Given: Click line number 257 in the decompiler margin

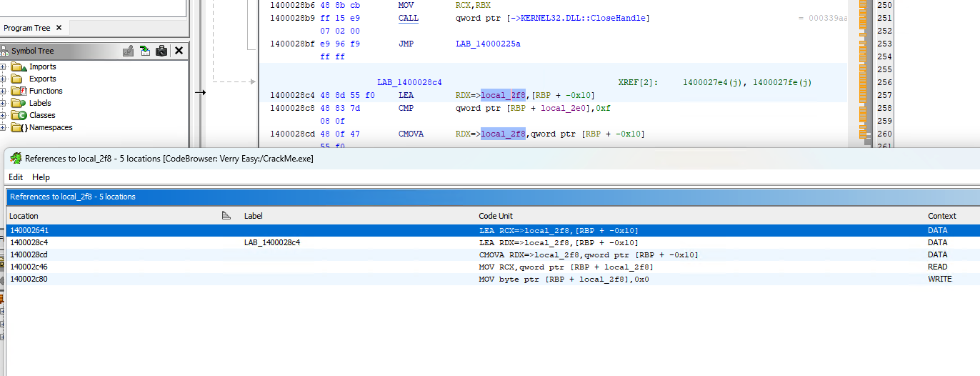Looking at the screenshot, I should [884, 95].
